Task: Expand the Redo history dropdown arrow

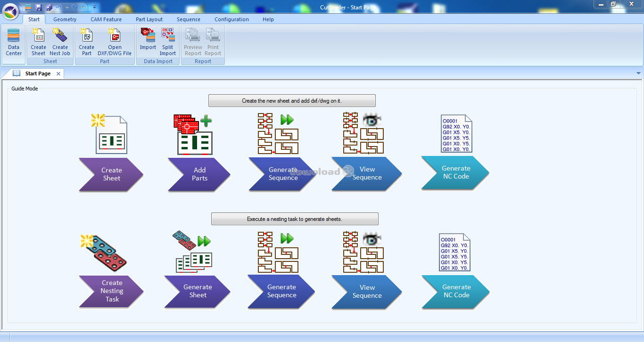Action: click(x=83, y=8)
